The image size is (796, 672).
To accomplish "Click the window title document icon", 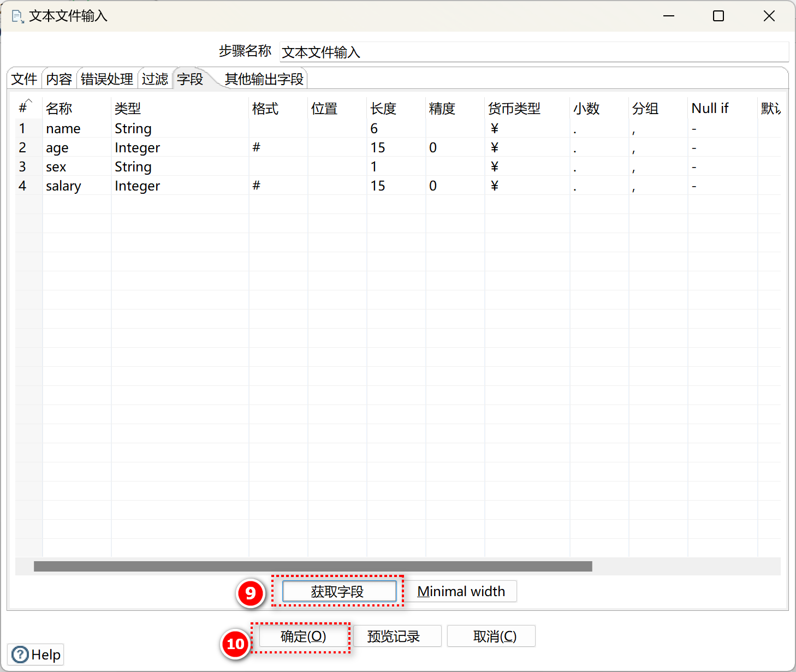I will point(17,16).
